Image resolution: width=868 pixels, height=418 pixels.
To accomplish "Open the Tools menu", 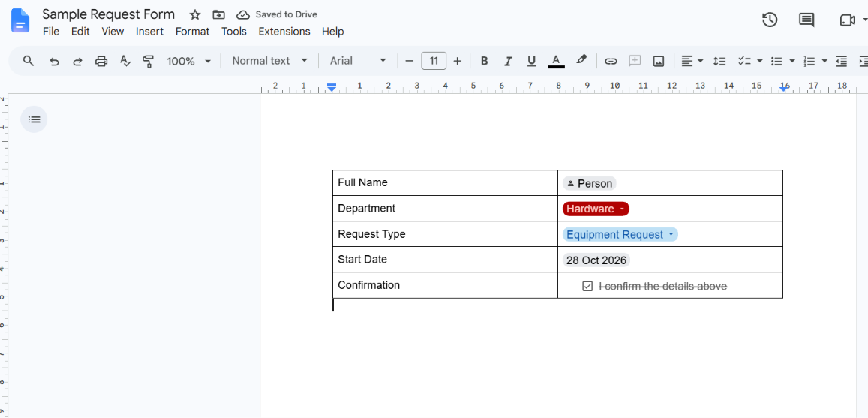I will (233, 31).
